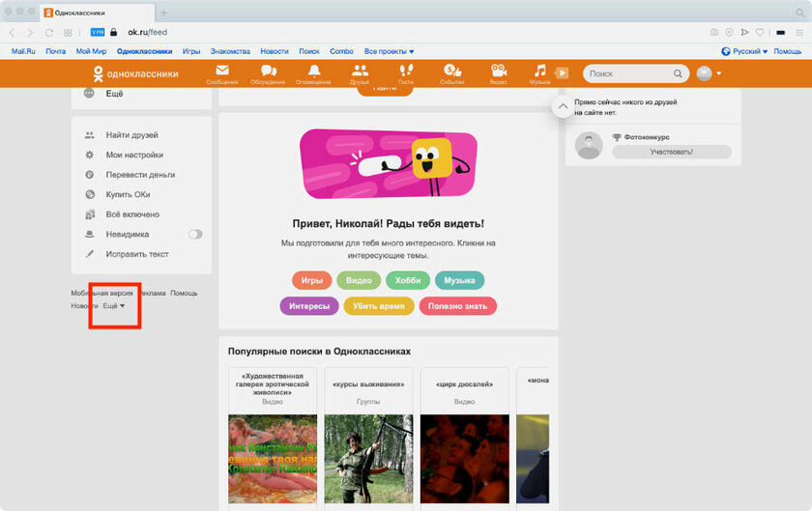Open the Notifications bell icon
The height and width of the screenshot is (511, 812).
point(314,71)
